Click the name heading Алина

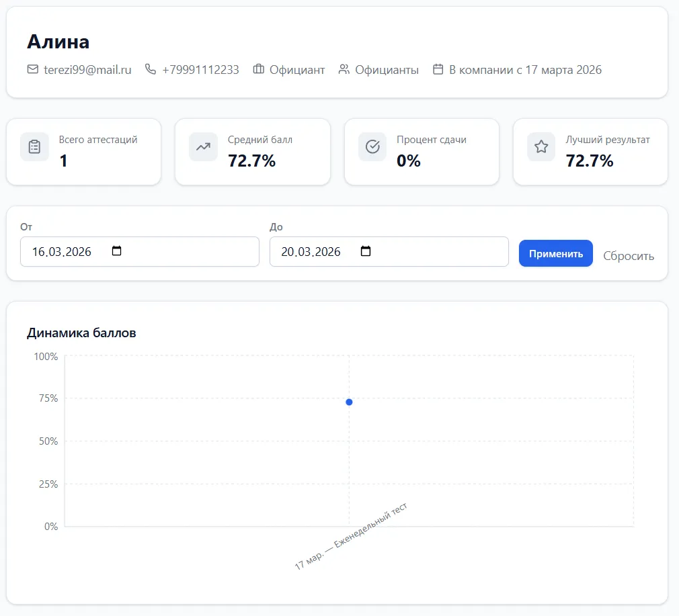coord(58,42)
